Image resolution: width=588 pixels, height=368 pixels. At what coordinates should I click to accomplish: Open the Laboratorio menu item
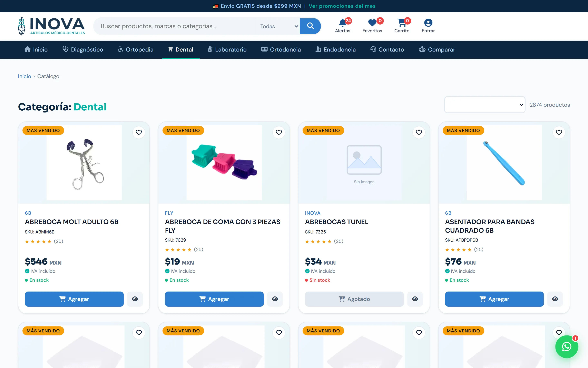point(227,50)
